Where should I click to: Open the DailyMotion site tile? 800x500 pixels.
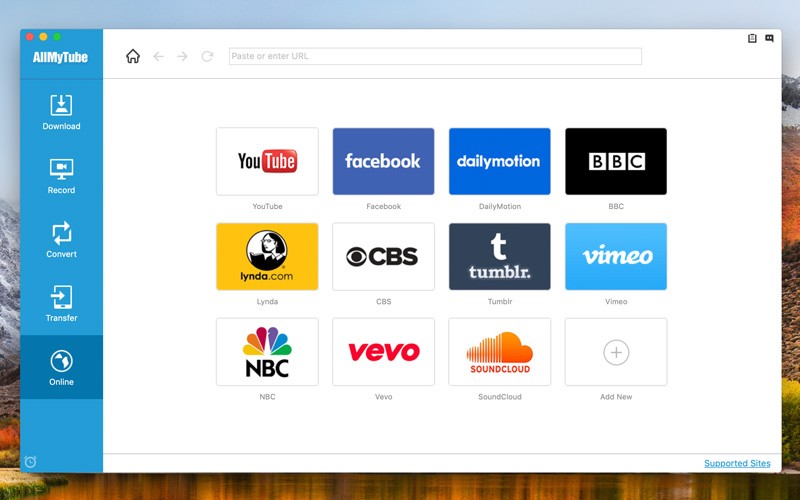coord(500,161)
